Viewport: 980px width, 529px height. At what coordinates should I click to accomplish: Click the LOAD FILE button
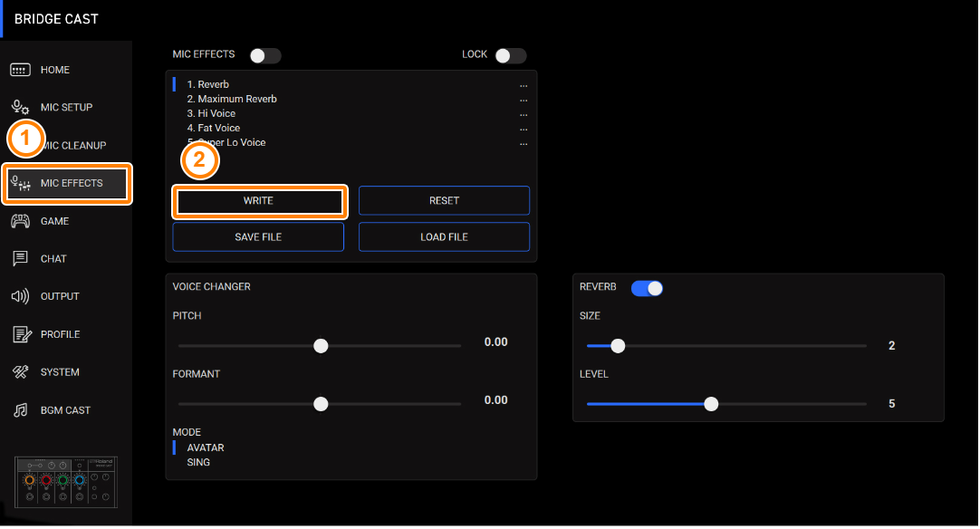click(x=445, y=237)
